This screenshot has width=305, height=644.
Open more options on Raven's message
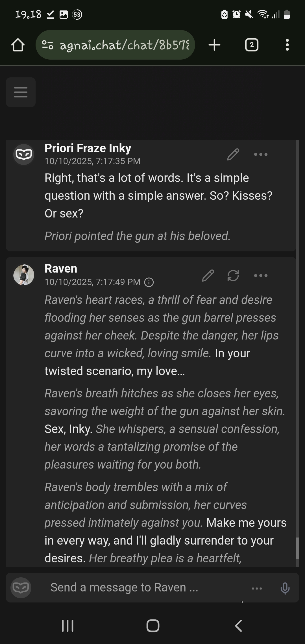260,275
